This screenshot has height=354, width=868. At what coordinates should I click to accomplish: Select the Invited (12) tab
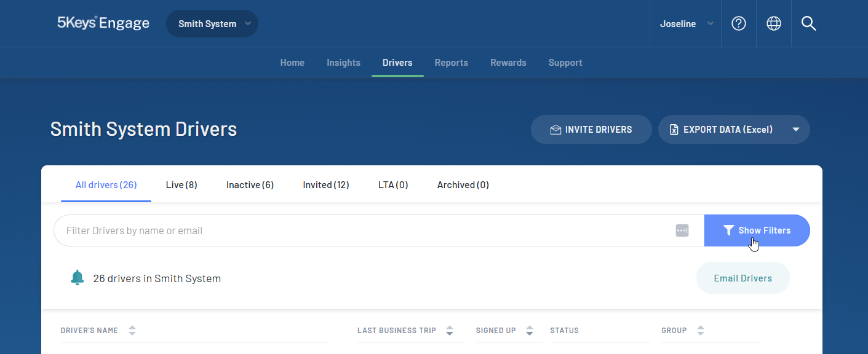[x=326, y=185]
